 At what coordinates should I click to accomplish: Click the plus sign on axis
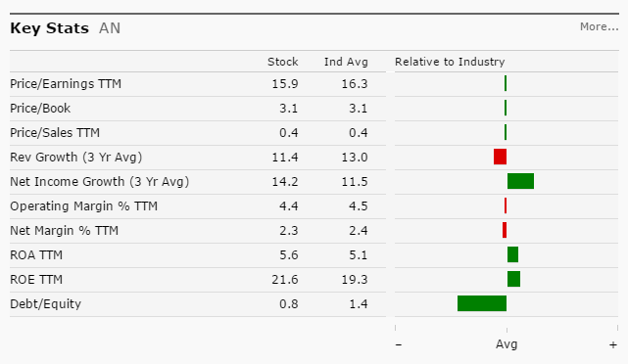coord(613,344)
